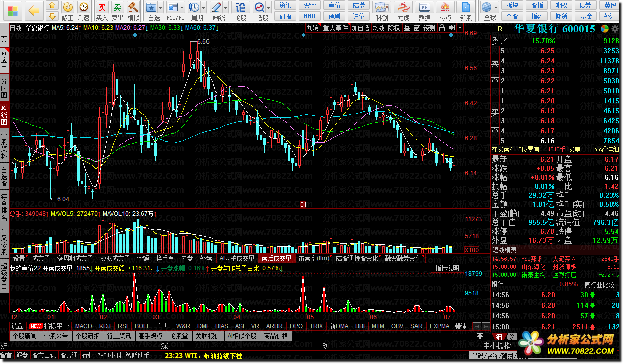Click the 周期 period clock icon
Viewport: 624px width, 364px height.
194,7
